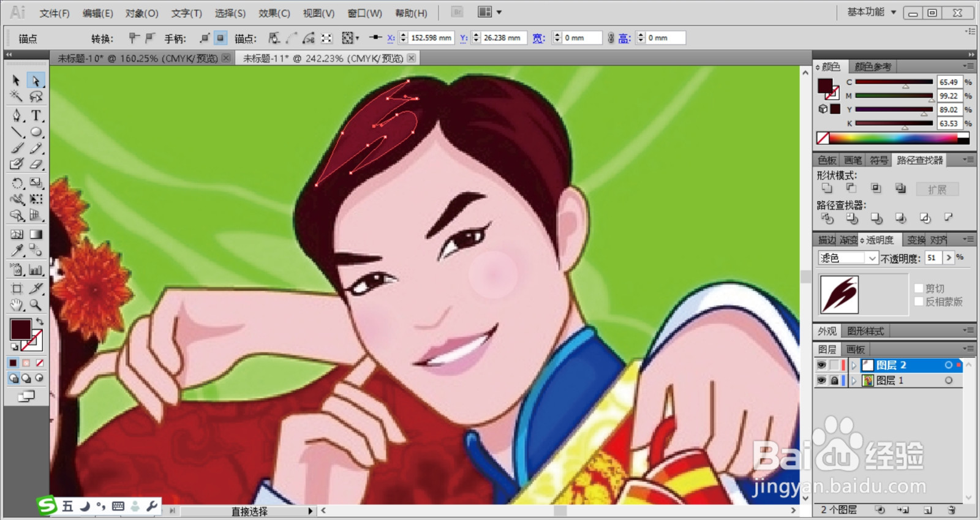
Task: Select the Lasso tool
Action: tap(36, 96)
